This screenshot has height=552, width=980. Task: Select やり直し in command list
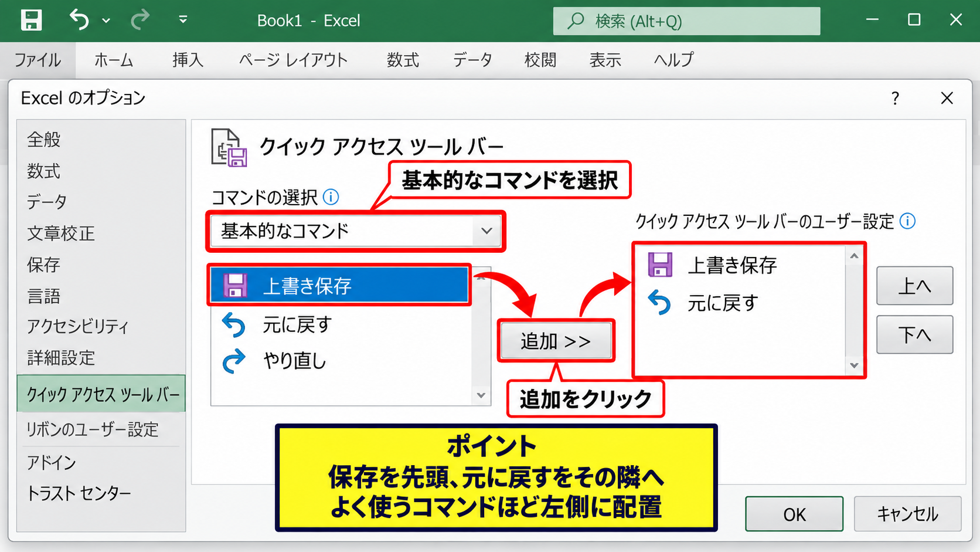click(341, 361)
